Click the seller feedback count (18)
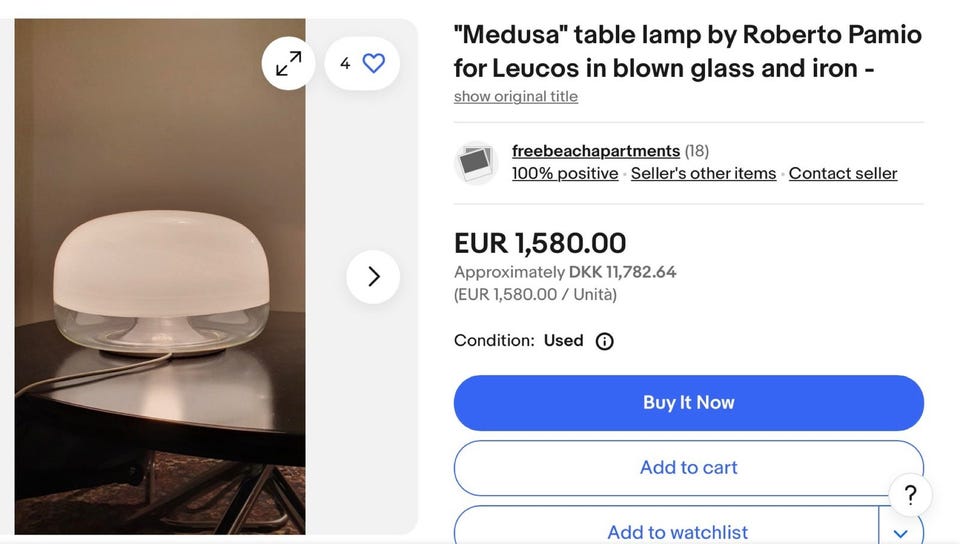 [x=697, y=151]
